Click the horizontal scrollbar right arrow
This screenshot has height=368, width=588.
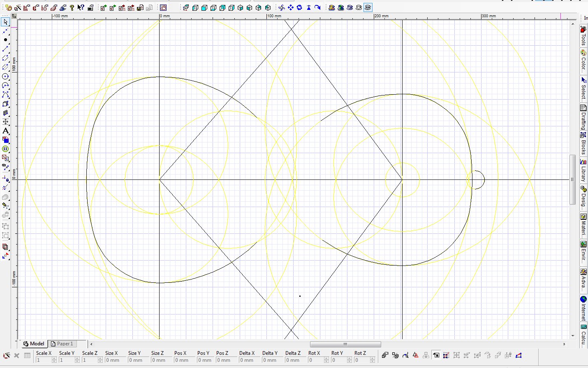point(564,344)
